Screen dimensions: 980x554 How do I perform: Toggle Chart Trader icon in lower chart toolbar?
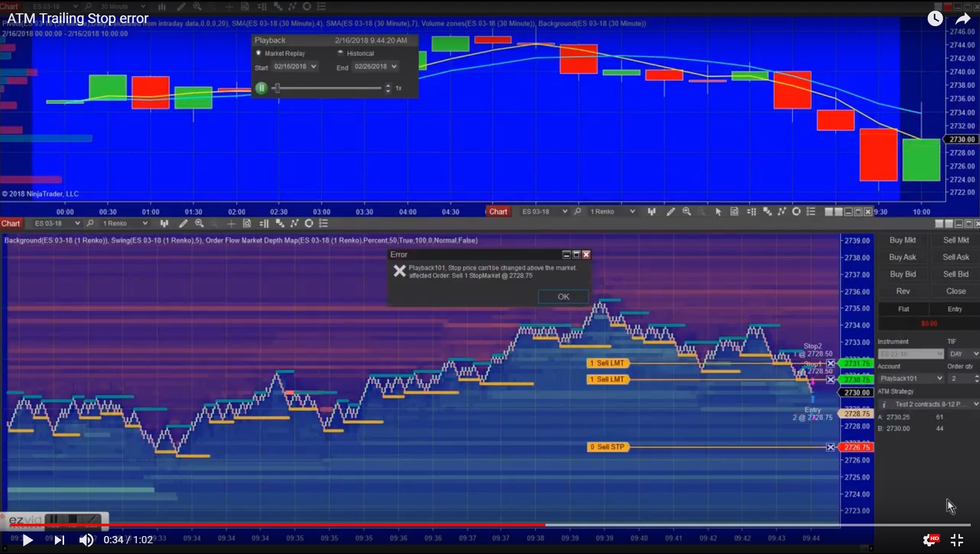(264, 224)
